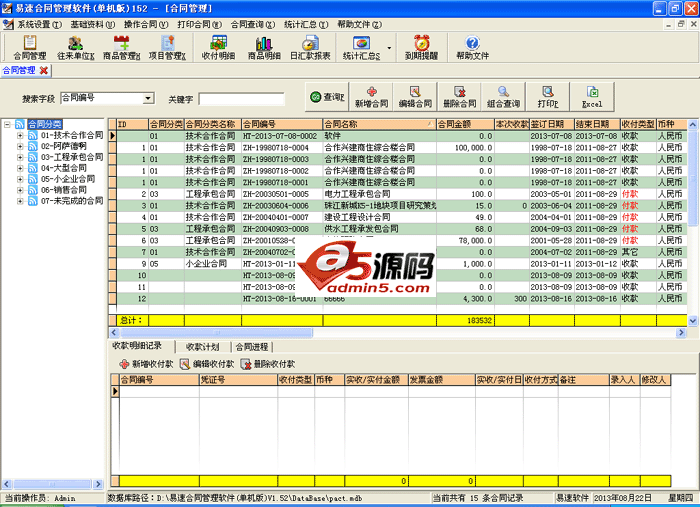700x507 pixels.
Task: Expand 04-大型合同 tree node
Action: pos(20,168)
